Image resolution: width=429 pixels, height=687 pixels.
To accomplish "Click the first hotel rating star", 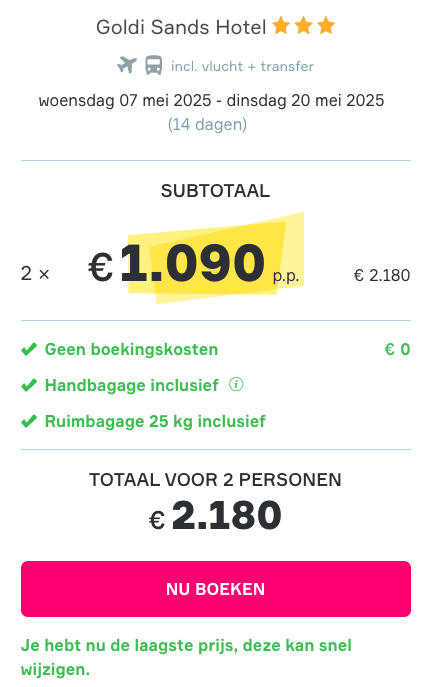I will click(x=281, y=26).
